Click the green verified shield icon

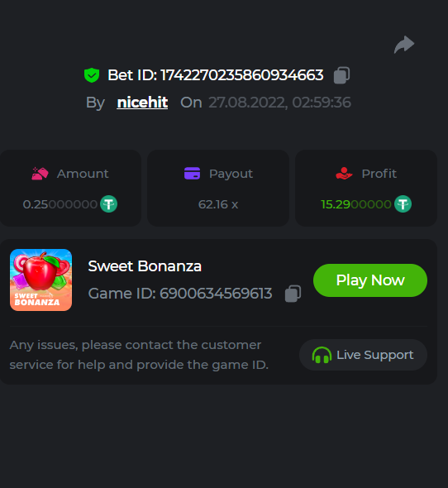click(92, 75)
